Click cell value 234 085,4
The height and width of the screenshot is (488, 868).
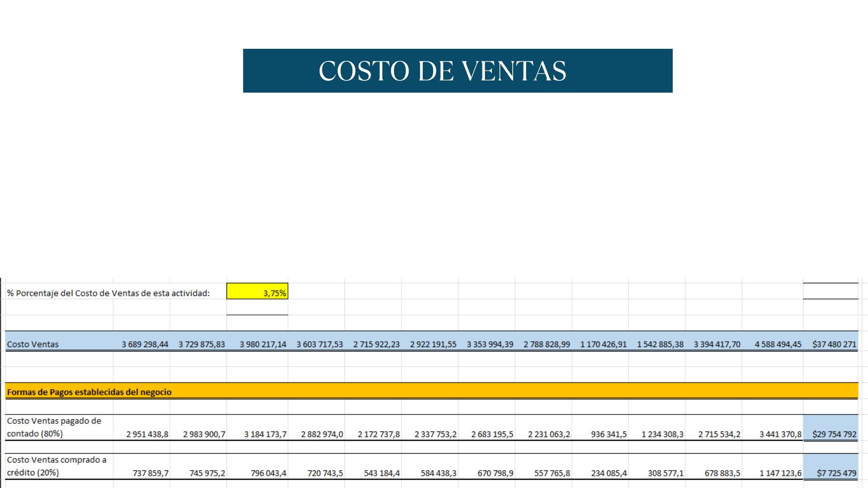click(609, 473)
